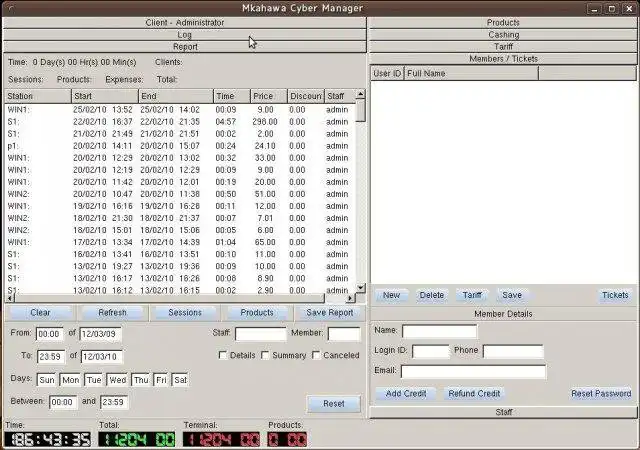The height and width of the screenshot is (450, 640).
Task: Click Save Report
Action: pyautogui.click(x=329, y=313)
